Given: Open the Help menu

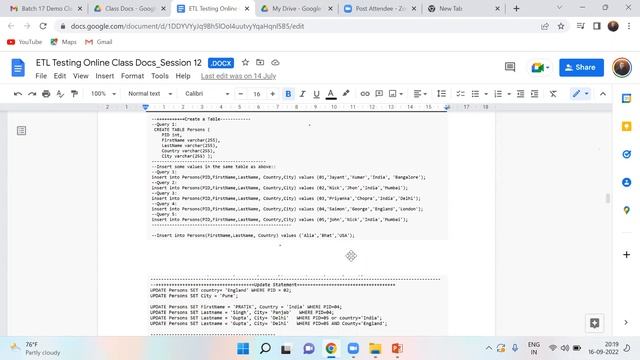Looking at the screenshot, I should coord(183,76).
